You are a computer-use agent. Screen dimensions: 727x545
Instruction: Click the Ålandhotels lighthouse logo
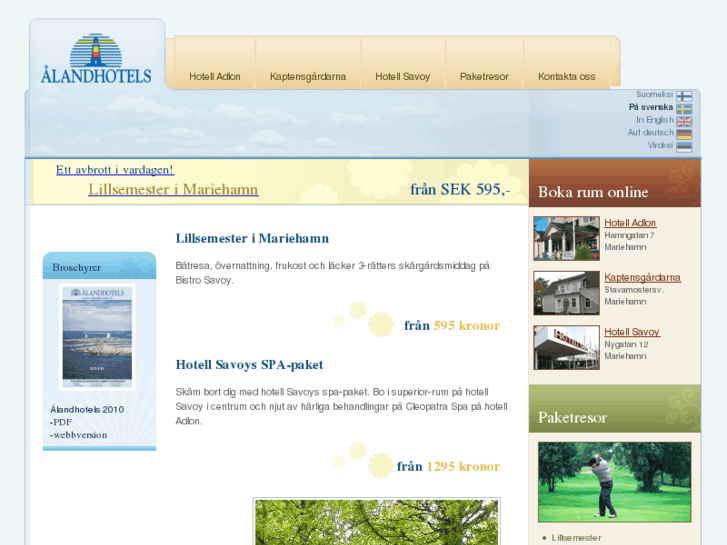pyautogui.click(x=96, y=58)
